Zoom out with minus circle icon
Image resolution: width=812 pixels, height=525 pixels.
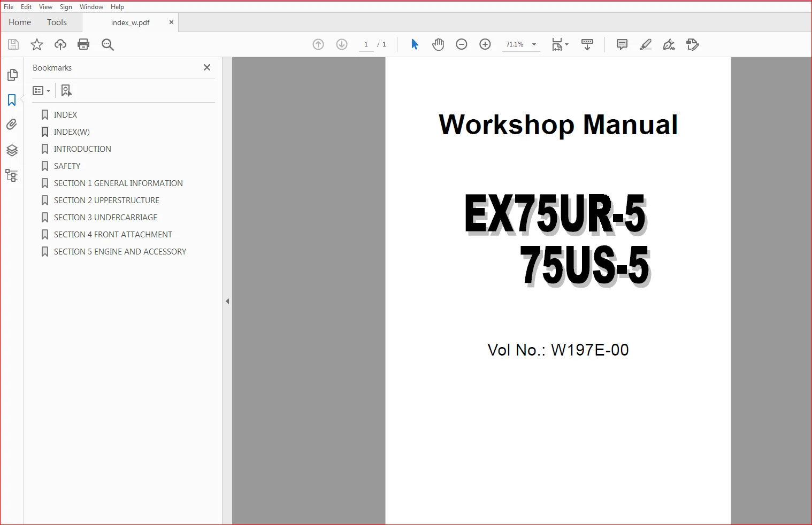tap(462, 44)
